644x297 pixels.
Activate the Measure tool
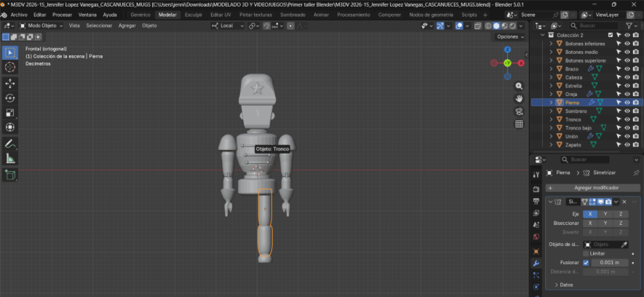pos(10,158)
